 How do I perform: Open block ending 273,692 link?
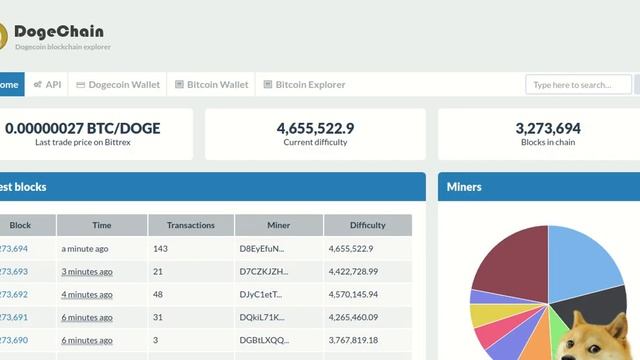pyautogui.click(x=14, y=294)
